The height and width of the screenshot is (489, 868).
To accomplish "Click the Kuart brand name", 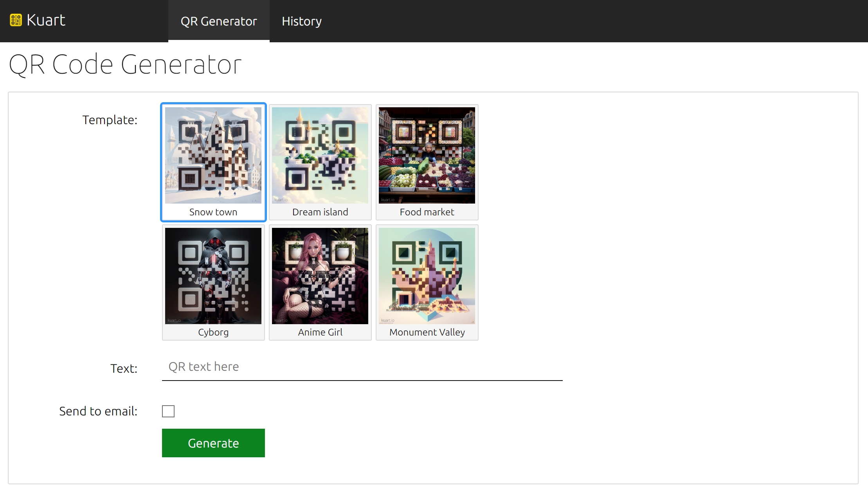I will point(46,20).
